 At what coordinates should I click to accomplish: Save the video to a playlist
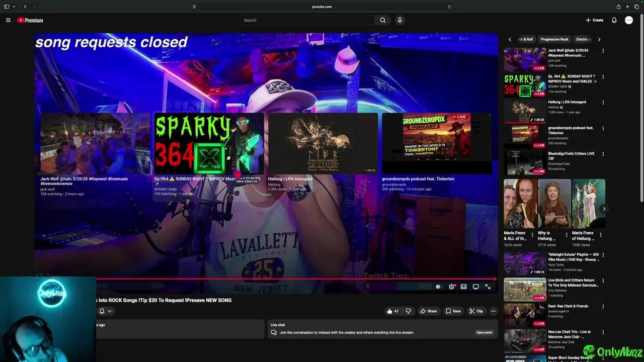[x=453, y=311]
